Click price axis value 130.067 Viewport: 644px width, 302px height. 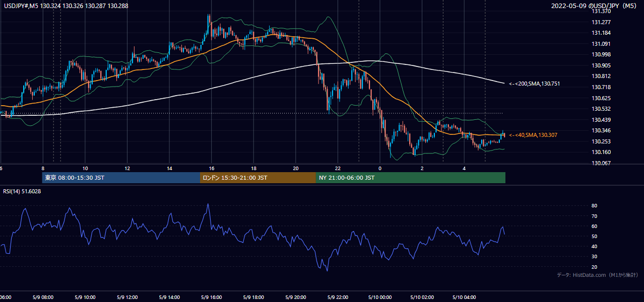tap(601, 163)
